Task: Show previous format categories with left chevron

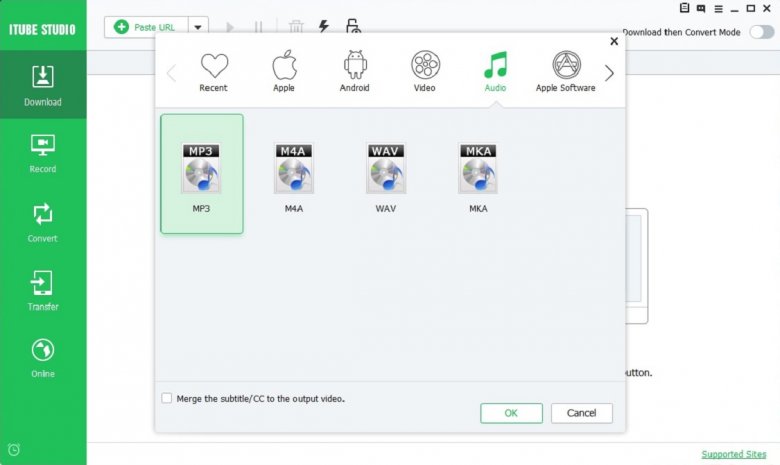Action: 171,73
